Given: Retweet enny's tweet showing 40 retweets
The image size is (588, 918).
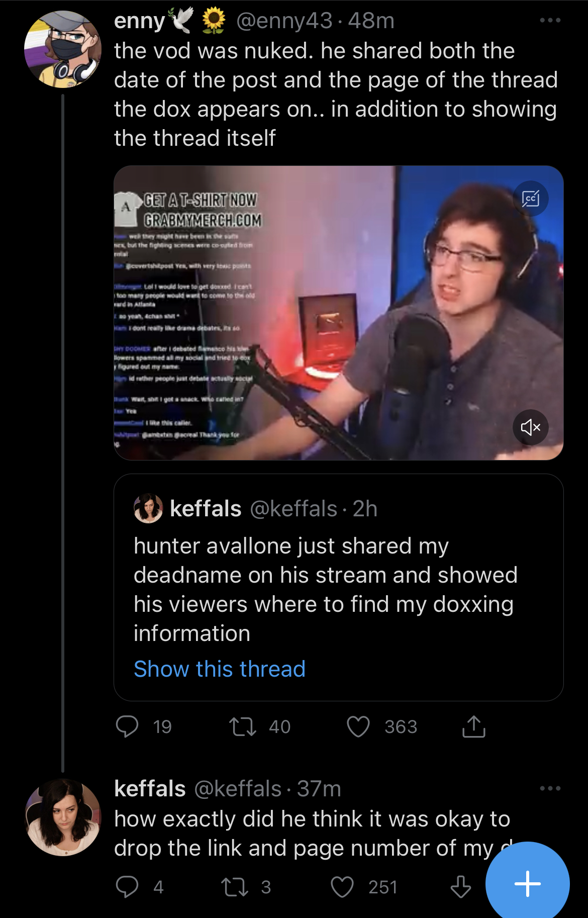Looking at the screenshot, I should 243,726.
